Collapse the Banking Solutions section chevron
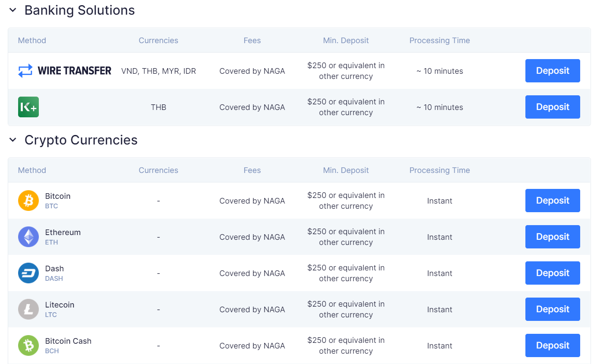Screen dimensions: 597x364 coord(13,10)
